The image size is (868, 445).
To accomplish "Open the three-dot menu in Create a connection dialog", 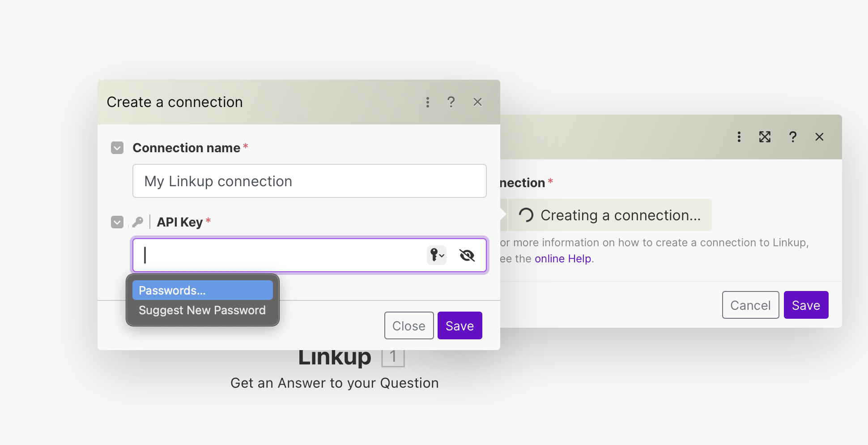I will coord(428,103).
